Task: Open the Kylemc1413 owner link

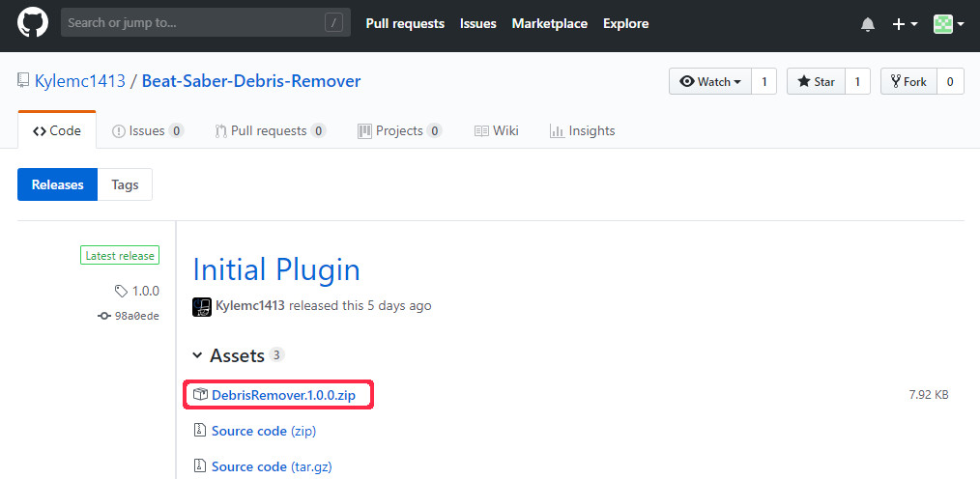Action: coord(80,81)
